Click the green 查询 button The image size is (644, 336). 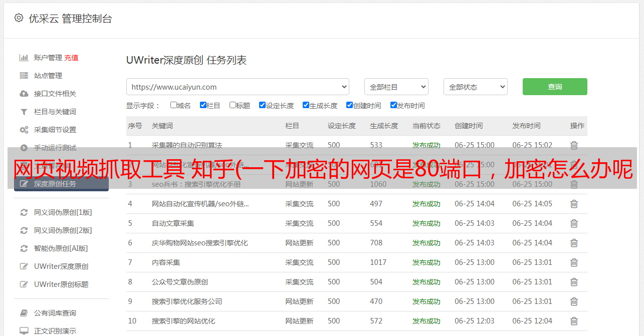pos(555,87)
